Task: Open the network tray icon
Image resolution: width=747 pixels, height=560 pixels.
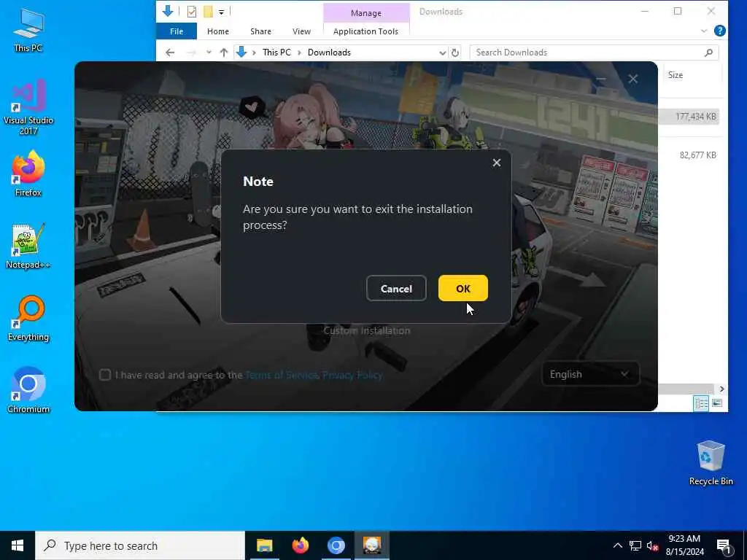Action: coord(635,545)
